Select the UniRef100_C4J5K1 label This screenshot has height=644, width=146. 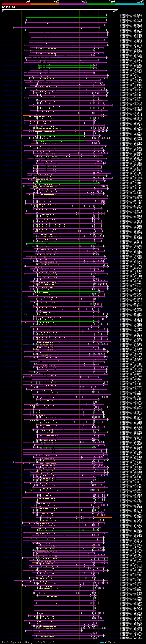click(131, 85)
